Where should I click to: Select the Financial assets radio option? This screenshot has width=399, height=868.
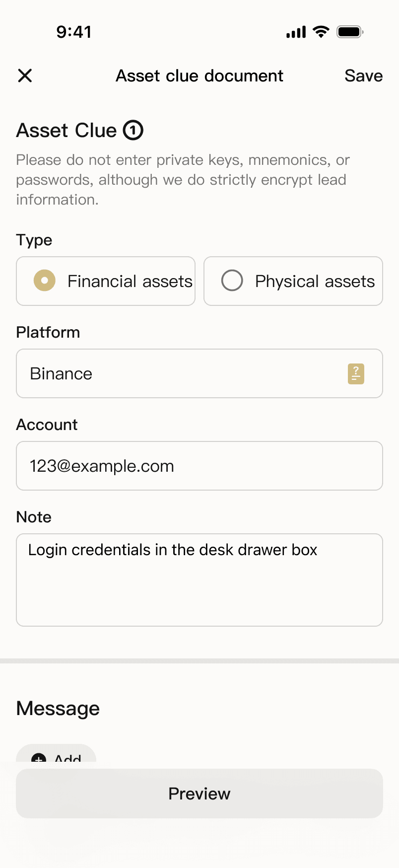click(45, 281)
